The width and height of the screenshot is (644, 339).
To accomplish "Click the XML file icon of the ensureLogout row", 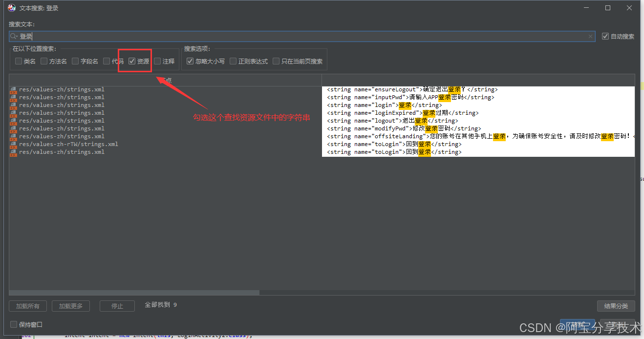I will (x=13, y=90).
